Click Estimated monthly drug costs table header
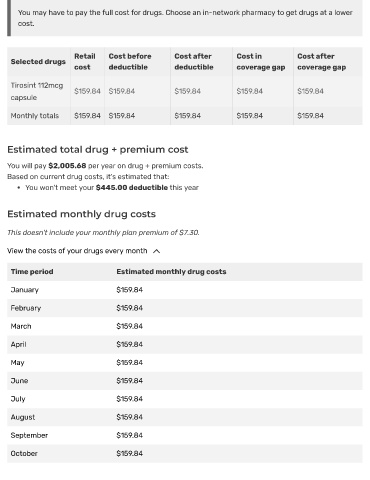 point(171,272)
